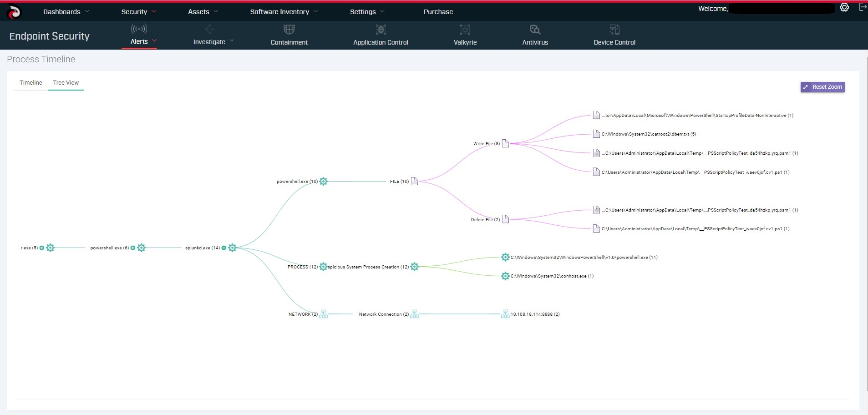Click the Endpoint Security title link
Screen dimensions: 868x415
tap(49, 36)
